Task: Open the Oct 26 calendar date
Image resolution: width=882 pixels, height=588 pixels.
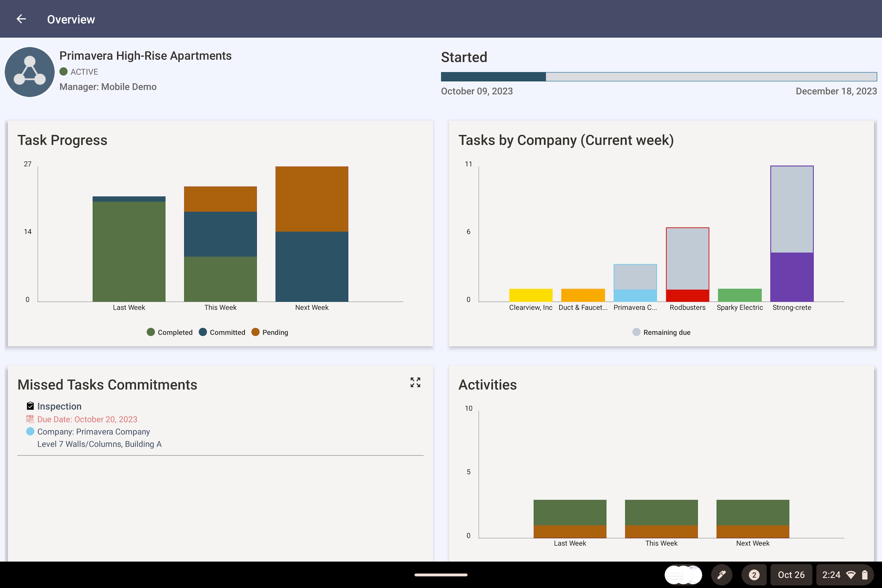Action: 791,575
